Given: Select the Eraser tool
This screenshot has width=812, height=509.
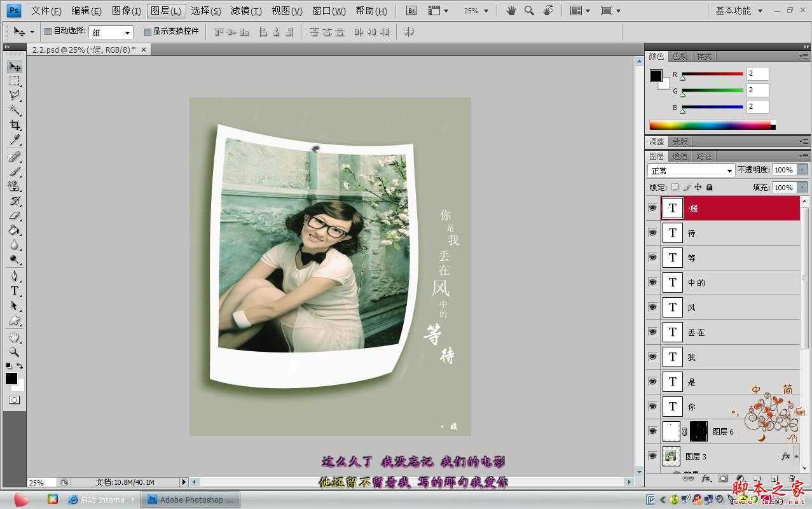Looking at the screenshot, I should tap(15, 215).
